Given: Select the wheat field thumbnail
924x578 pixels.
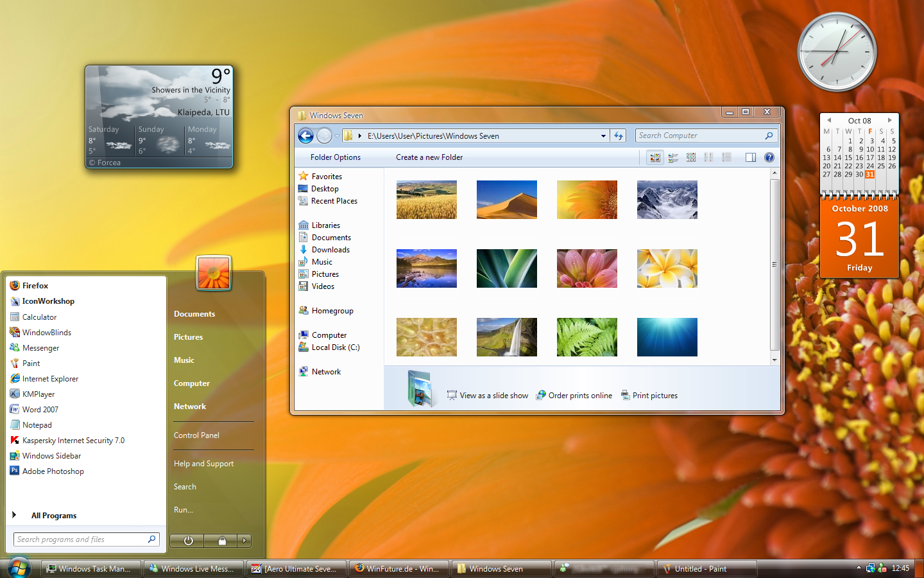Looking at the screenshot, I should (427, 200).
